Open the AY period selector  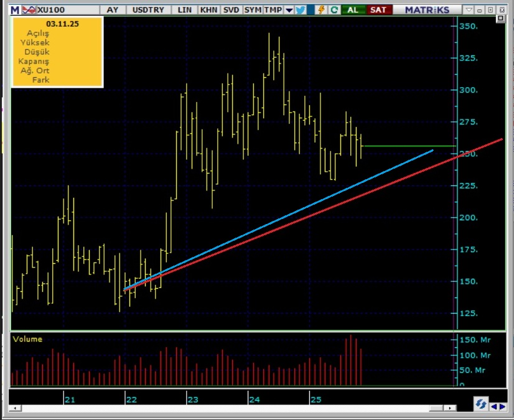[113, 10]
